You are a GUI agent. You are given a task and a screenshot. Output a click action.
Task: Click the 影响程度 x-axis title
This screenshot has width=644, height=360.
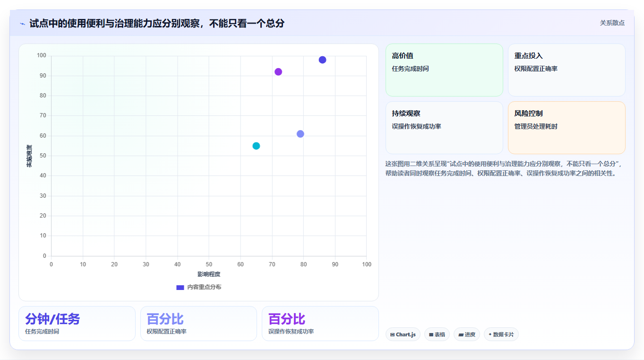(x=209, y=274)
